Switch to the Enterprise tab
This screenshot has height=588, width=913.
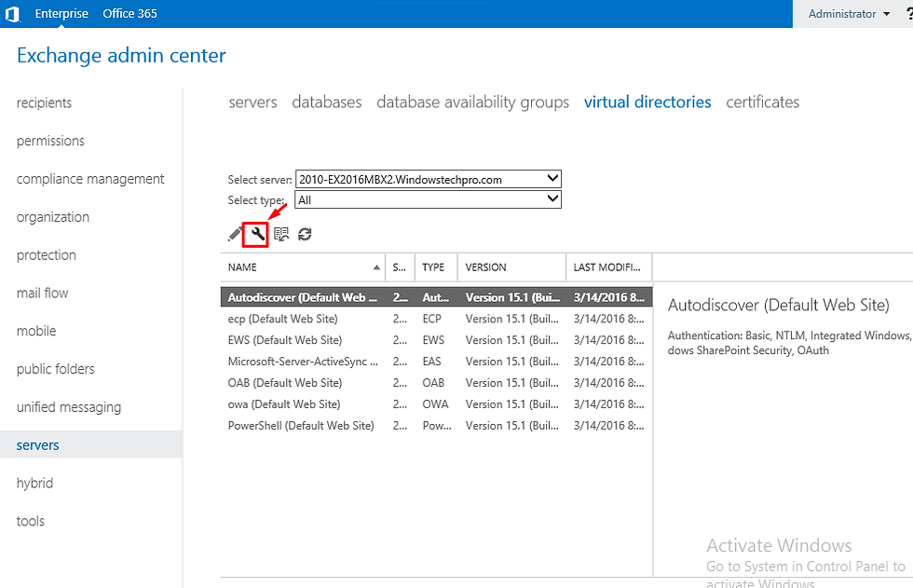coord(61,14)
